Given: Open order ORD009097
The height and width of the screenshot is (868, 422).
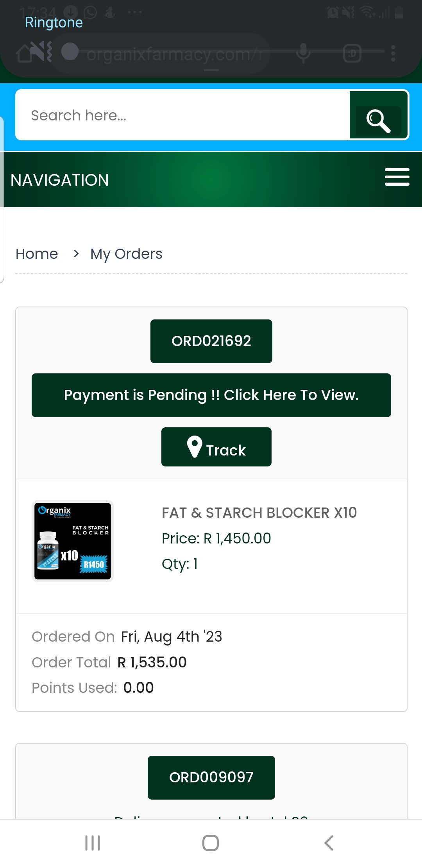Looking at the screenshot, I should 211,778.
